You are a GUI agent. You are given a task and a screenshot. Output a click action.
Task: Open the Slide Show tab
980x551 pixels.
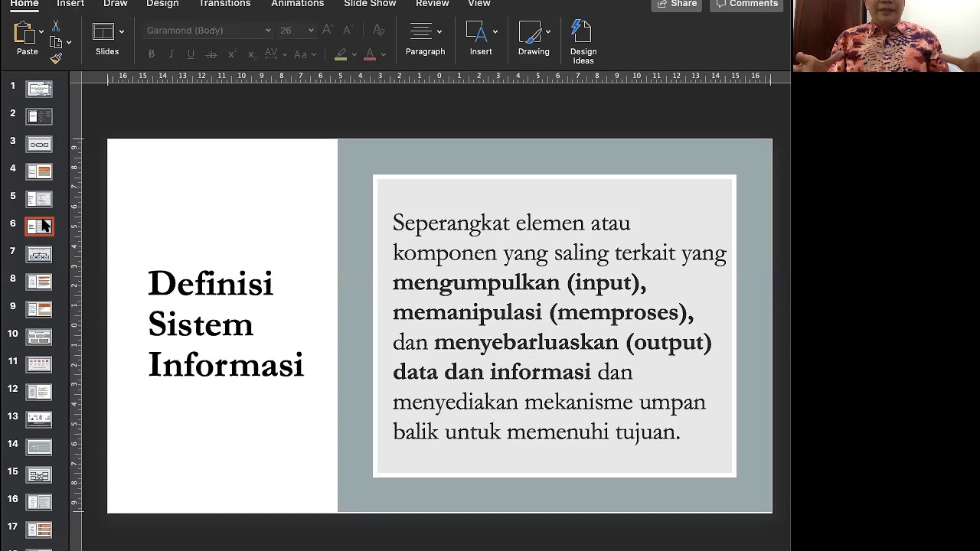(370, 4)
